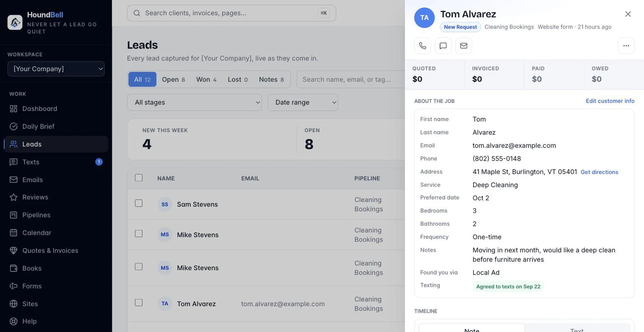Open the Date range dropdown
The image size is (644, 332).
[x=303, y=102]
